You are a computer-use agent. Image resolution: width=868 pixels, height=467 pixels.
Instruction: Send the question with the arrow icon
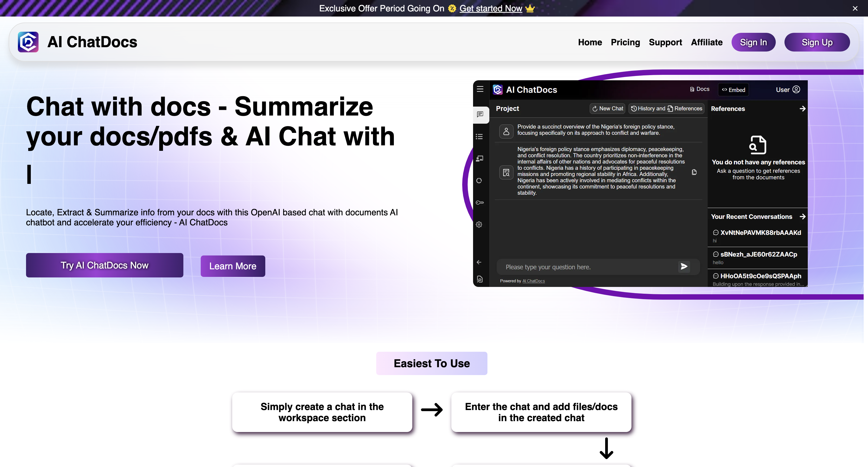(x=684, y=267)
